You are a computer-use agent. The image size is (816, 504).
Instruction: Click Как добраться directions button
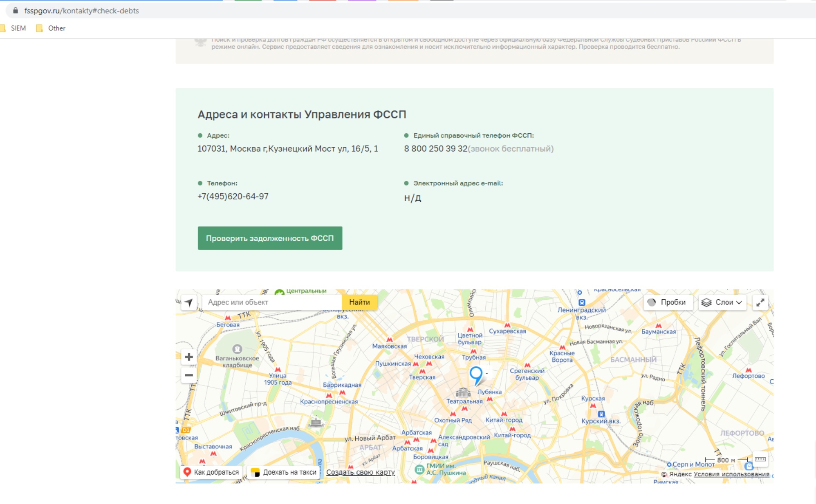(x=211, y=472)
